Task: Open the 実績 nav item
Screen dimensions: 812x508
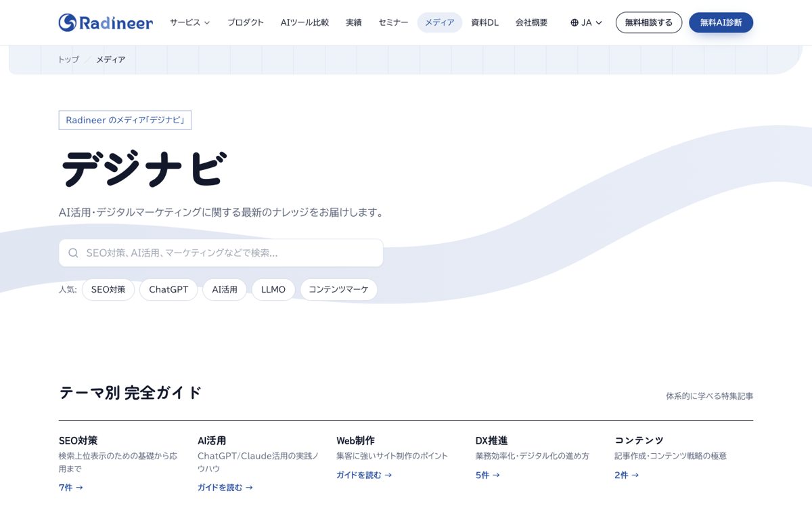Action: (354, 22)
